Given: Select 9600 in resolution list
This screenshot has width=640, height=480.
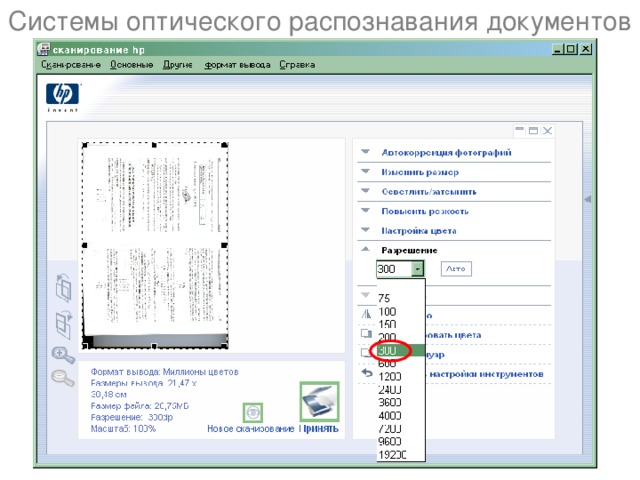Looking at the screenshot, I should pos(390,442).
